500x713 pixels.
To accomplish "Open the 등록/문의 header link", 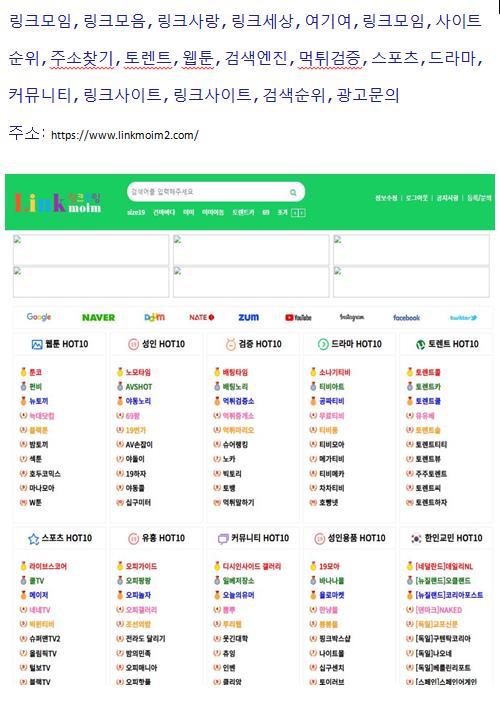I will click(x=479, y=198).
